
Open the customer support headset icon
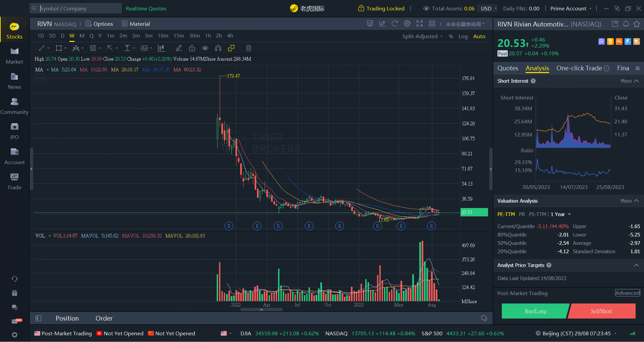(14, 279)
